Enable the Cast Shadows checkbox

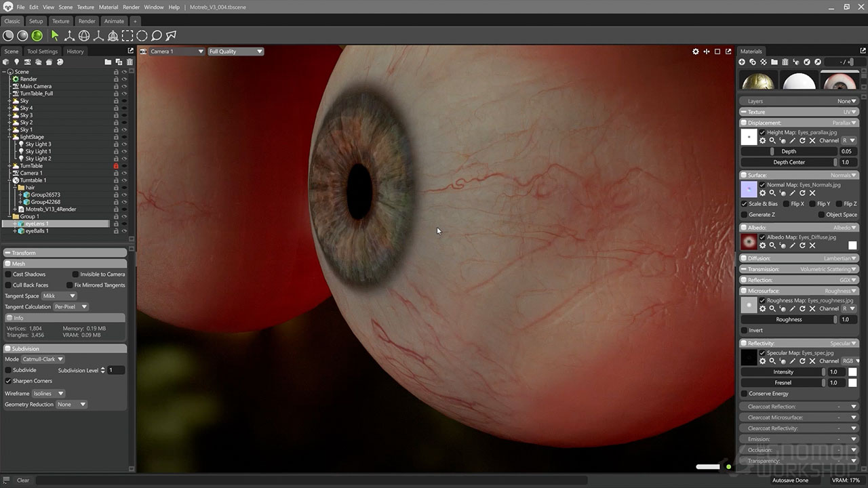pyautogui.click(x=8, y=274)
